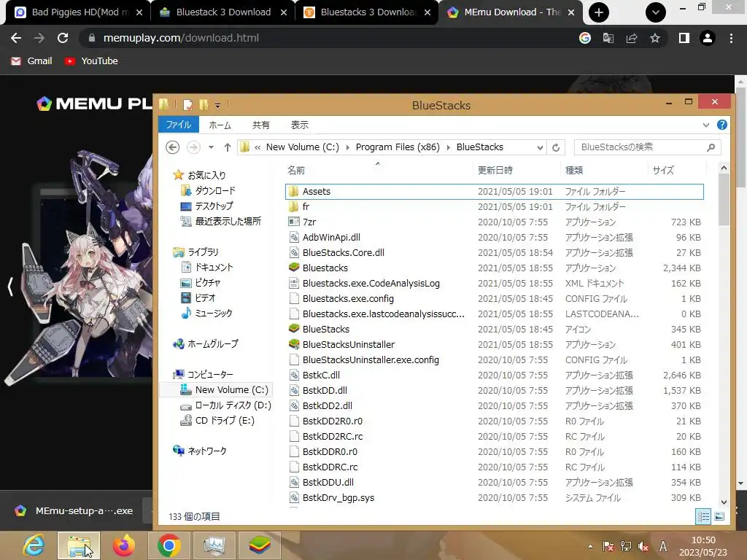
Task: Switch to Bluestack 3 Download tab
Action: click(x=223, y=12)
